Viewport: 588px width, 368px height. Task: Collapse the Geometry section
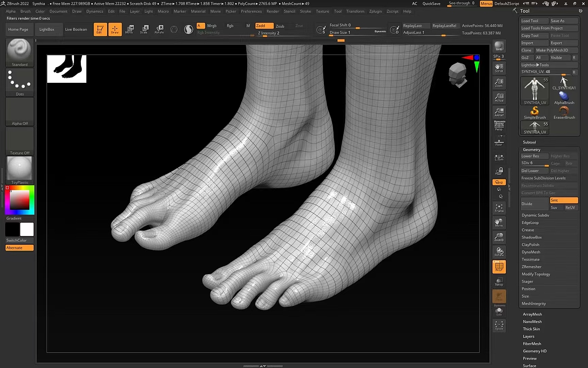531,149
